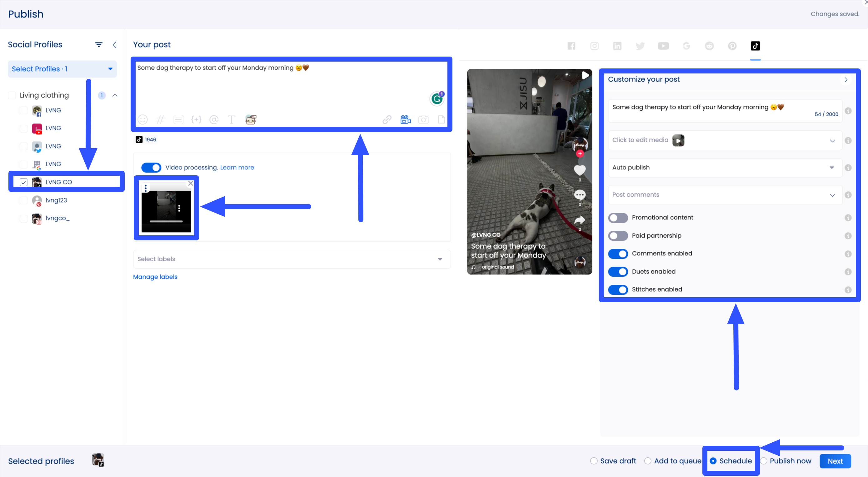Screen dimensions: 868x477
Task: Click the hashtag icon in post toolbar
Action: pyautogui.click(x=160, y=119)
